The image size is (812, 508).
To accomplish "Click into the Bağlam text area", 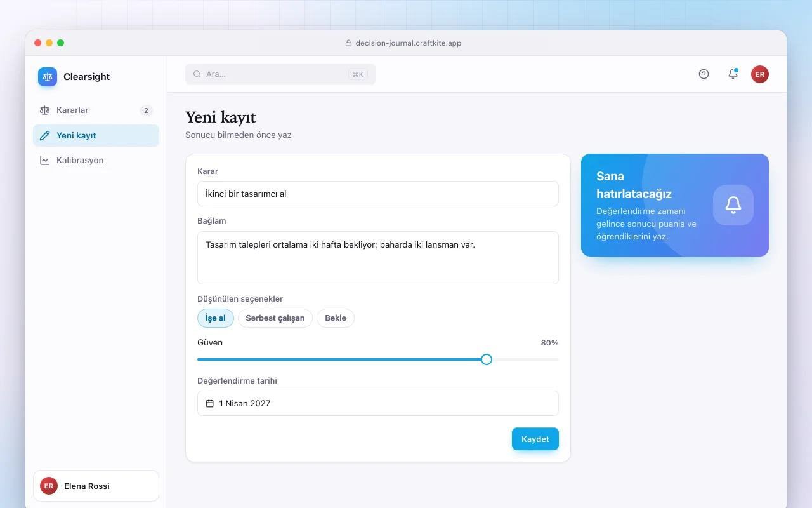I will point(378,258).
